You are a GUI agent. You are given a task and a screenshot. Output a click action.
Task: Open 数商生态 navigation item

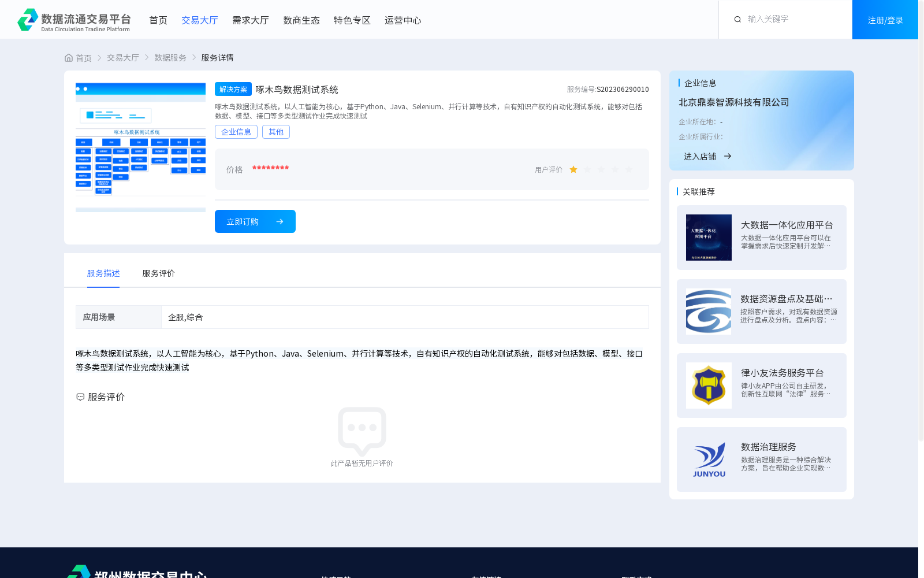(301, 20)
